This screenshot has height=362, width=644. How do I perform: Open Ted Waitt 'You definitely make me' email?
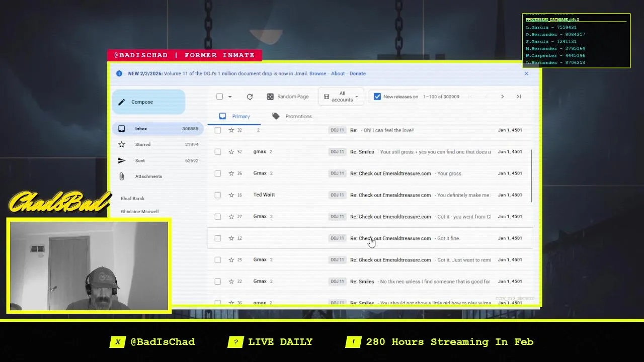(370, 195)
